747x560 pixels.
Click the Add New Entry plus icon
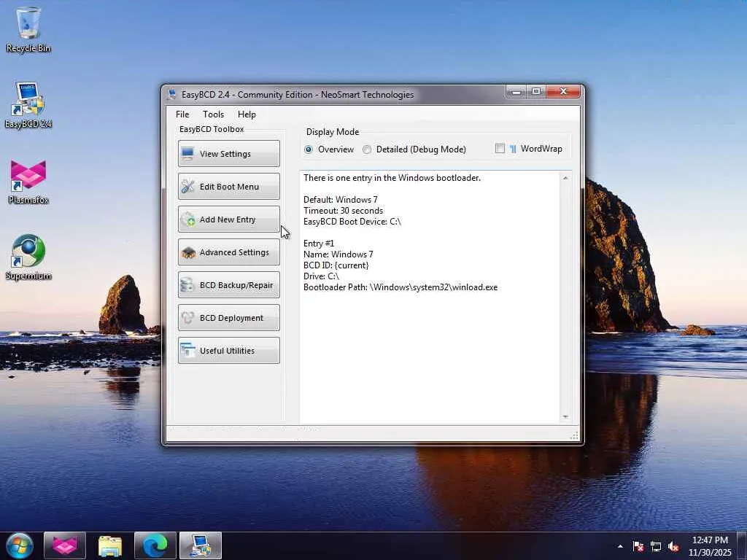pyautogui.click(x=187, y=219)
